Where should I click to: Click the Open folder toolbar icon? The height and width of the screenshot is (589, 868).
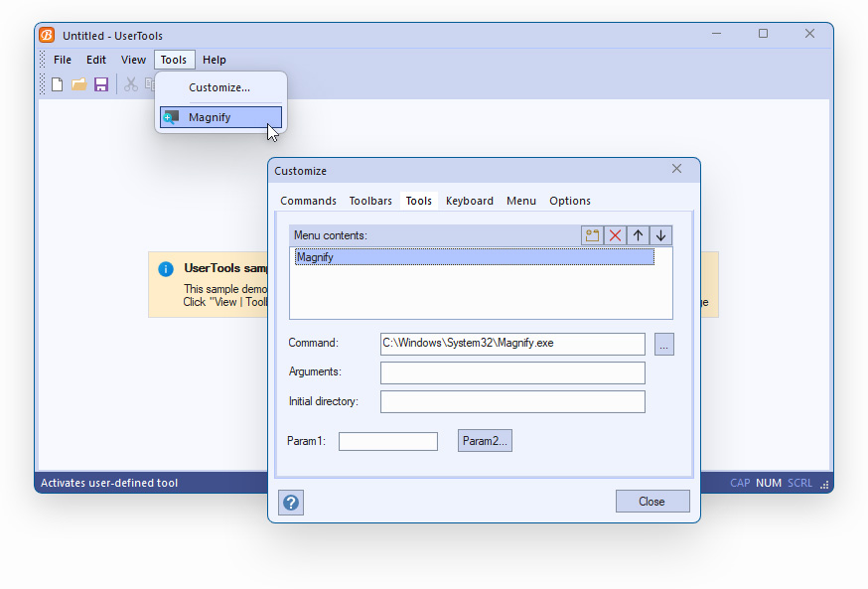[79, 84]
